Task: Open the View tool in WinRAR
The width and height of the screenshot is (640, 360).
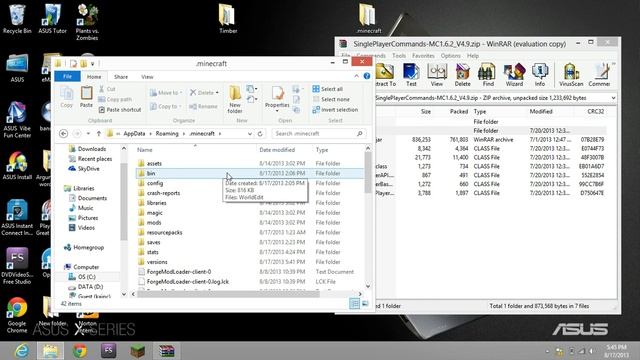Action: (437, 75)
